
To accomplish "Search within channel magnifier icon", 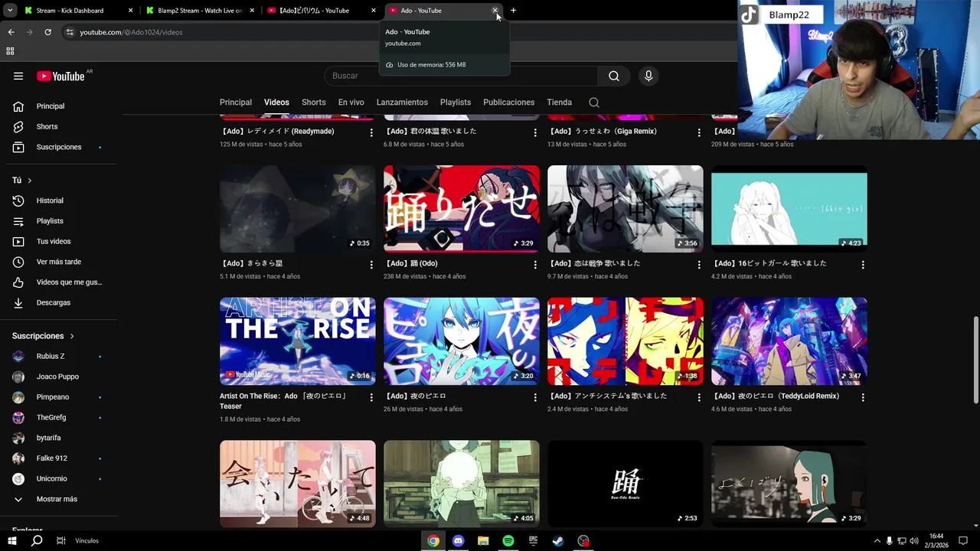I will click(x=594, y=103).
